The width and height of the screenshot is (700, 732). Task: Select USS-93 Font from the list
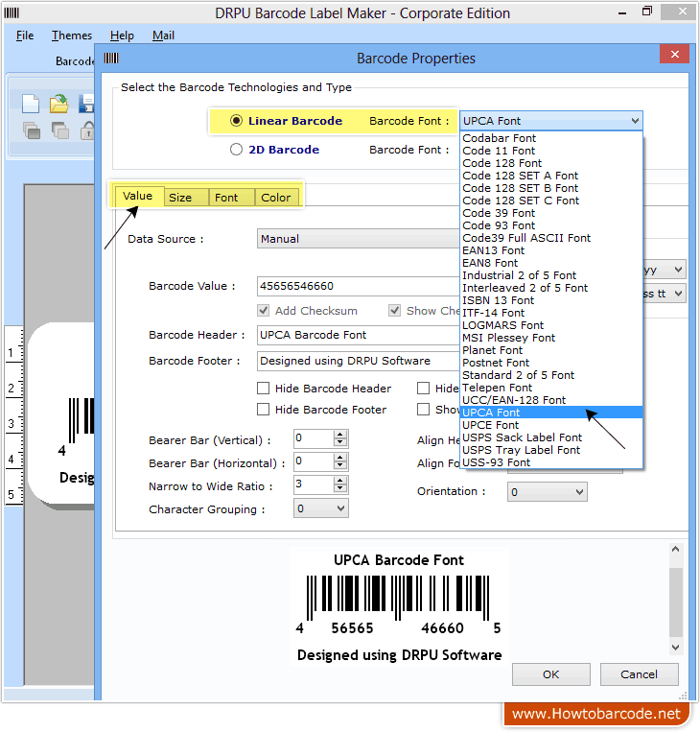(551, 462)
